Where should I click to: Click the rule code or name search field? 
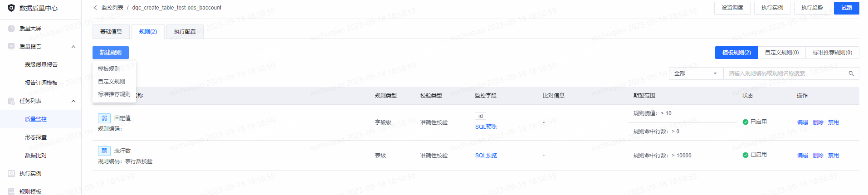[787, 73]
